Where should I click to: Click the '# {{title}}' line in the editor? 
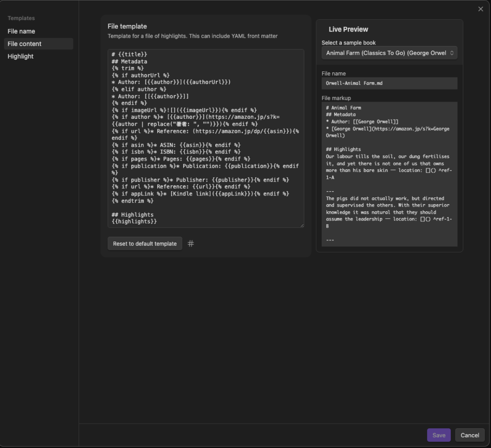tap(129, 55)
